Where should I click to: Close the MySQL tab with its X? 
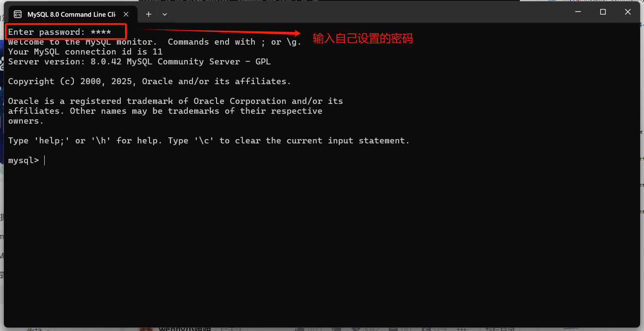[125, 14]
